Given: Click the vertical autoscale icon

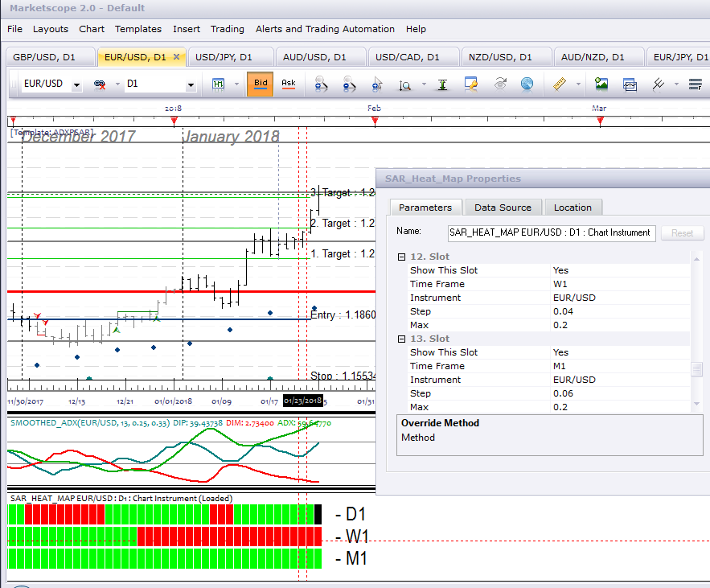Looking at the screenshot, I should pos(442,84).
